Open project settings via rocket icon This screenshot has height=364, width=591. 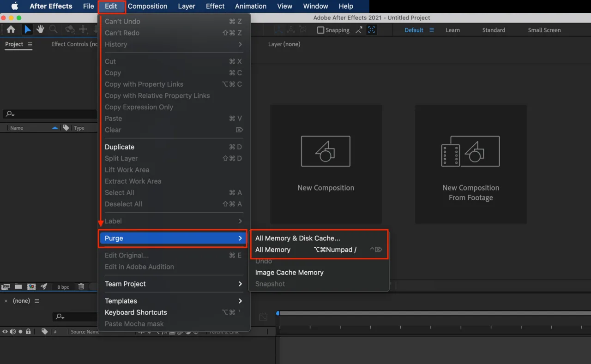click(x=44, y=286)
